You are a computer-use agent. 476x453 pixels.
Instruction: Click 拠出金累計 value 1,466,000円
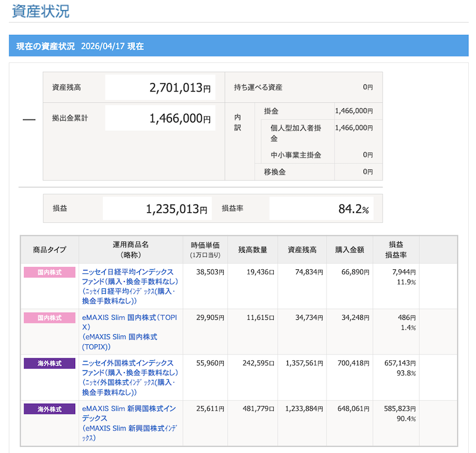tap(180, 118)
